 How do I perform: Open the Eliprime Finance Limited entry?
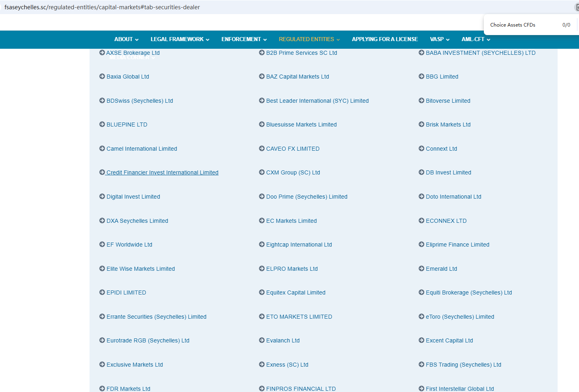458,245
